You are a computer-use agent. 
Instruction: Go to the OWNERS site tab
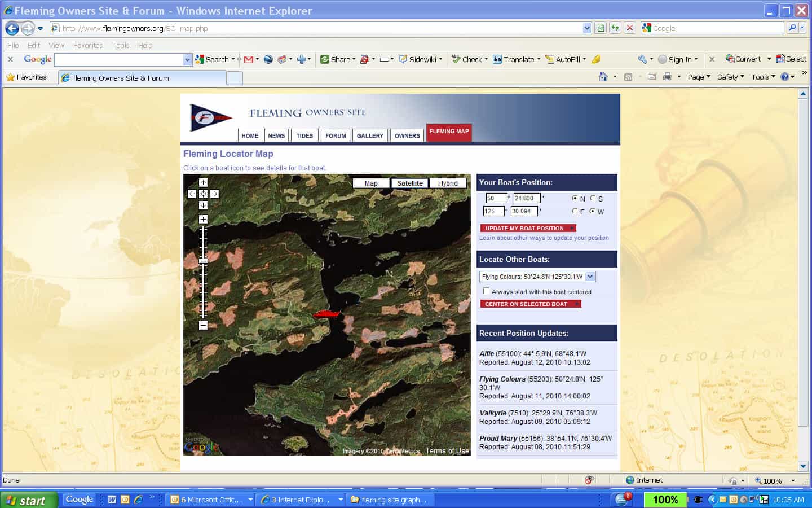click(x=407, y=135)
